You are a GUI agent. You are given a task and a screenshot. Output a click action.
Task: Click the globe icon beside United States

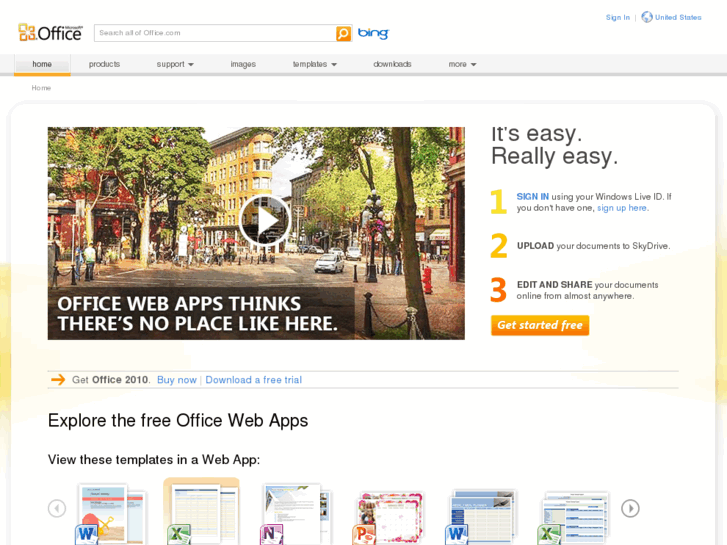pos(647,17)
